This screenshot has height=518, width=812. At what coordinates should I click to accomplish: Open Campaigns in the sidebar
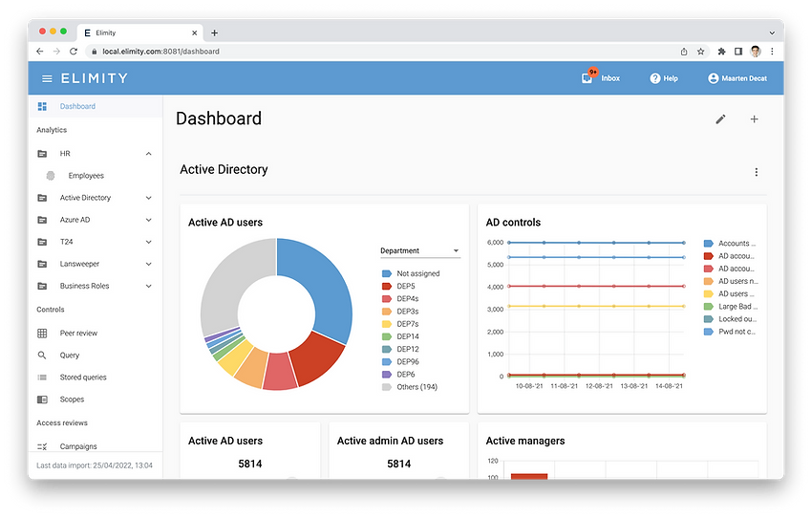pyautogui.click(x=96, y=446)
